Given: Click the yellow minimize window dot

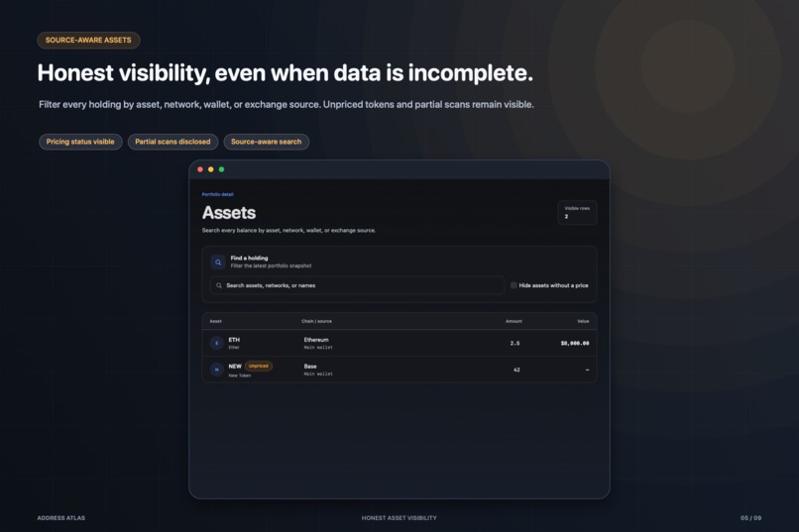Looking at the screenshot, I should pyautogui.click(x=211, y=169).
